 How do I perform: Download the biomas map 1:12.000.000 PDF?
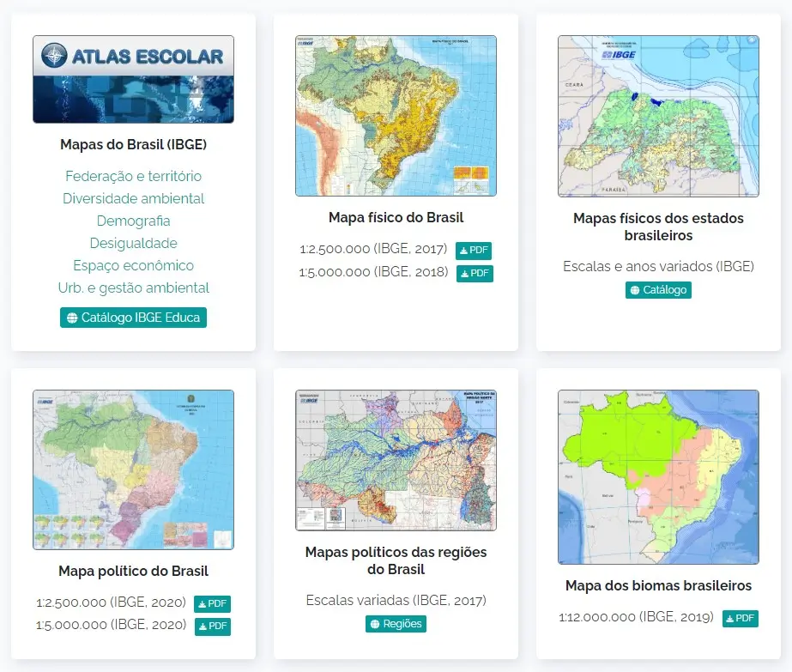click(x=740, y=619)
